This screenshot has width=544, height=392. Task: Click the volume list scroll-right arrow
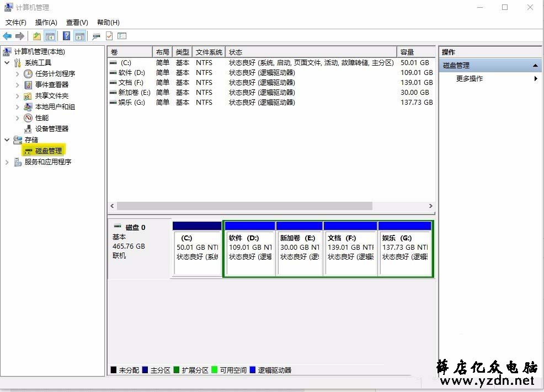430,206
